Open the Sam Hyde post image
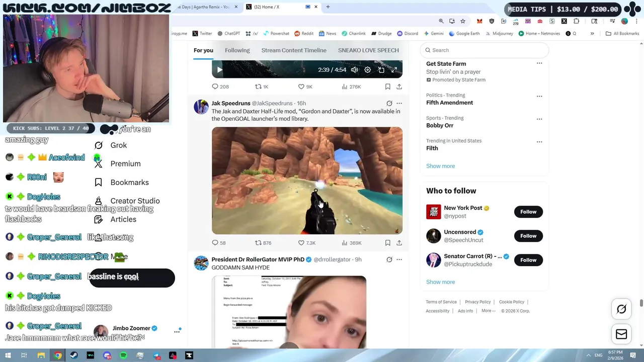The height and width of the screenshot is (362, 644). (x=289, y=312)
